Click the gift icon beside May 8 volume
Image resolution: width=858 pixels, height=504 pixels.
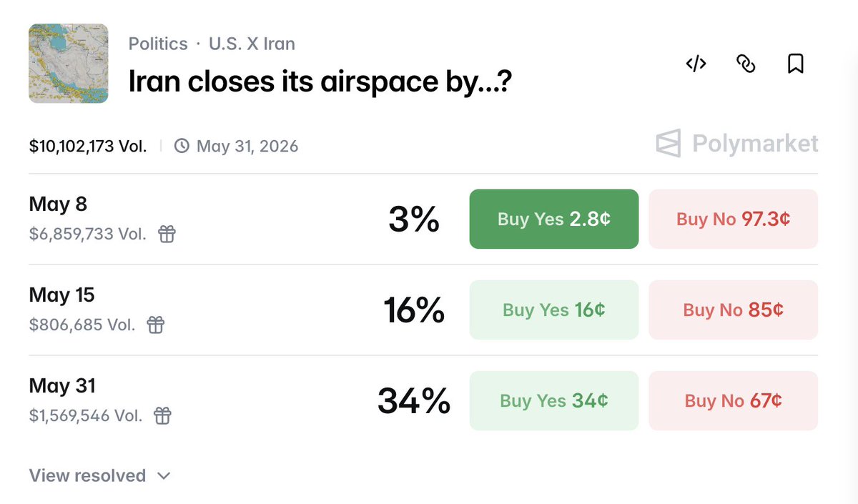click(x=167, y=234)
